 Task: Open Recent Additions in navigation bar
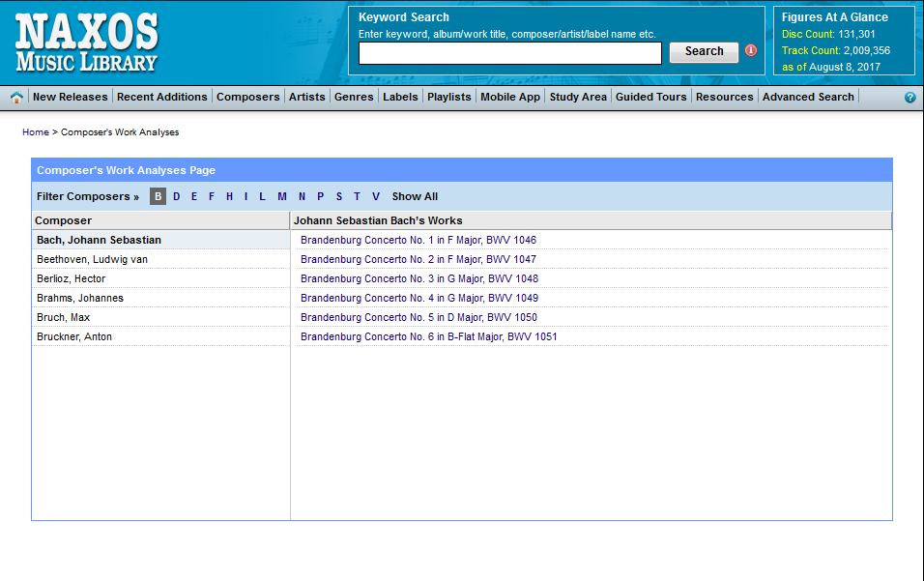coord(162,97)
